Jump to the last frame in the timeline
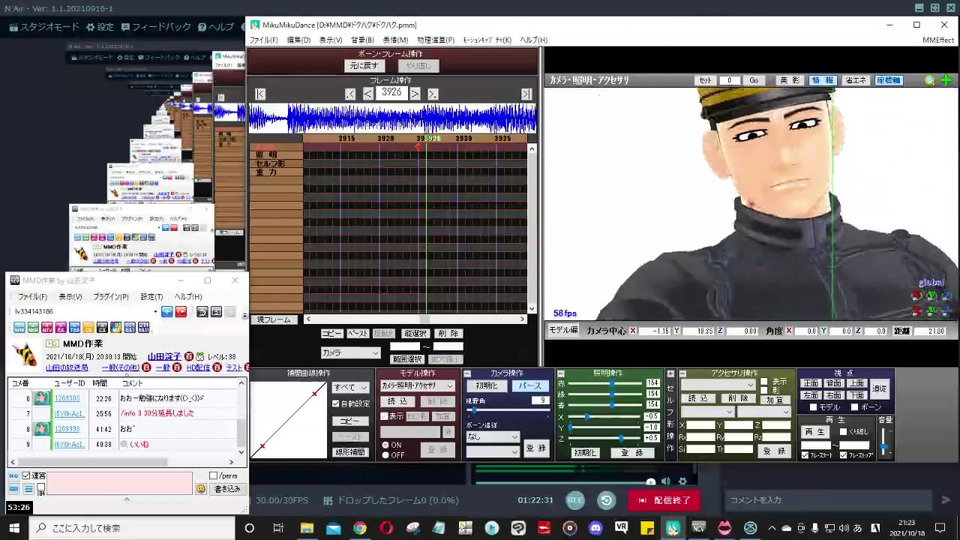This screenshot has width=960, height=540. pyautogui.click(x=526, y=94)
